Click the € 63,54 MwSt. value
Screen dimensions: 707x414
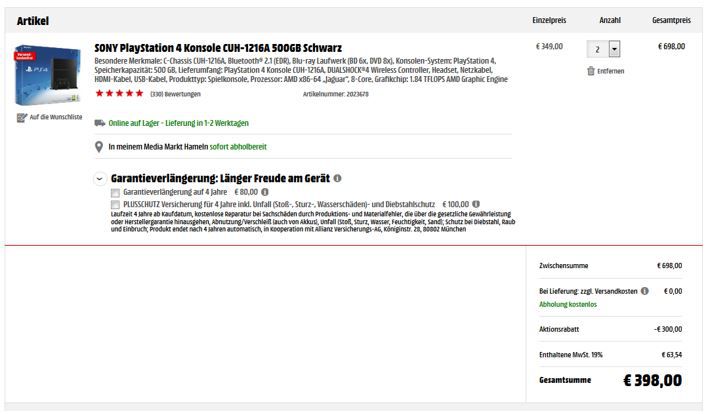click(671, 355)
